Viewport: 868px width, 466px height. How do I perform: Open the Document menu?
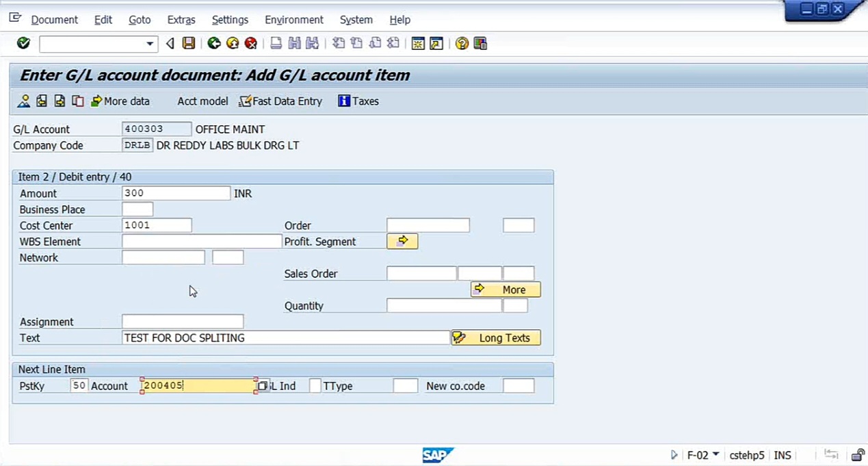click(x=55, y=20)
